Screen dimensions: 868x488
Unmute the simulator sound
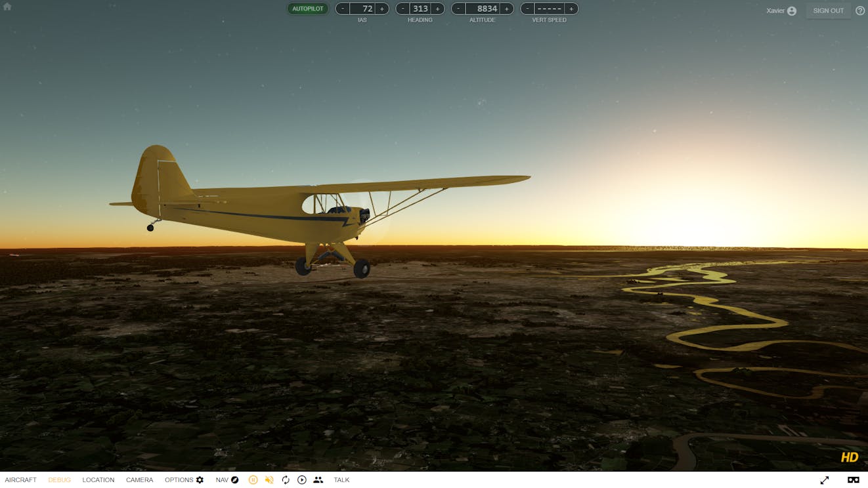[x=269, y=479]
